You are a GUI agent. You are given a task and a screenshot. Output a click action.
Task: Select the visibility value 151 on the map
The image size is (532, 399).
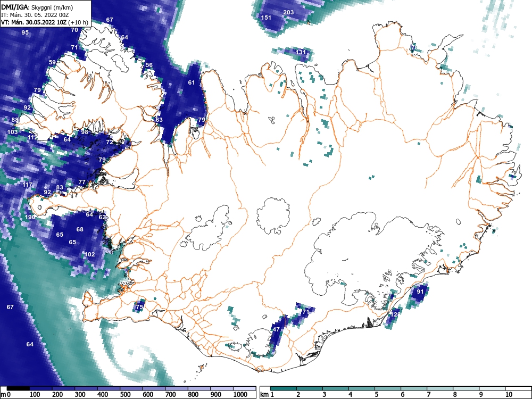tap(267, 18)
